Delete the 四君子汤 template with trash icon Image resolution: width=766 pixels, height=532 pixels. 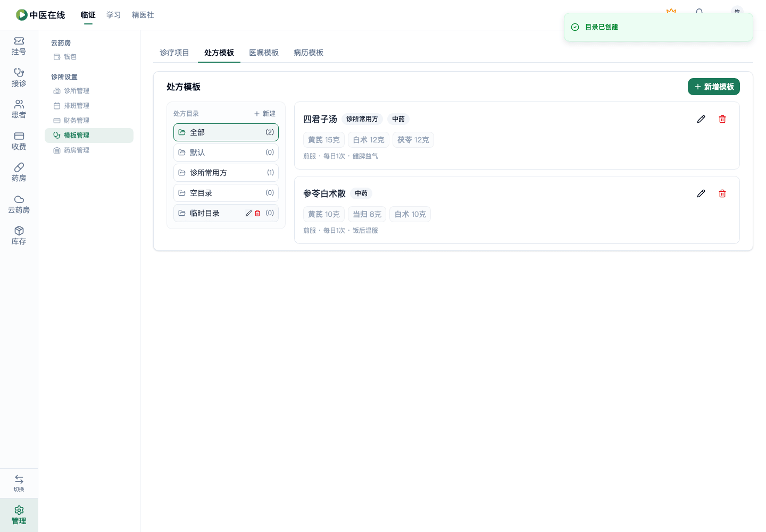[722, 119]
